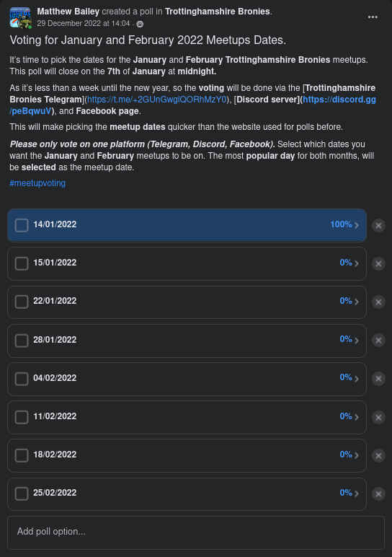Image resolution: width=392 pixels, height=557 pixels.
Task: Select the 11/02/2022 checkbox
Action: (x=22, y=417)
